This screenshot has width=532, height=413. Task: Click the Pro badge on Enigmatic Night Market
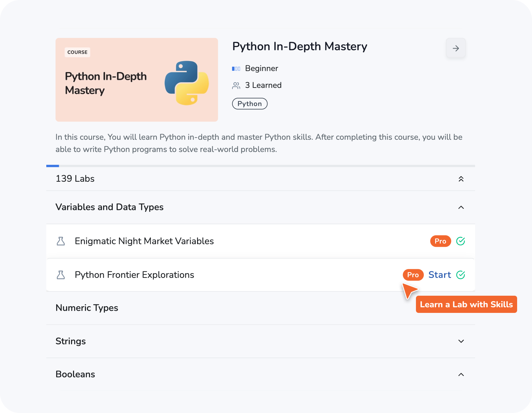[440, 241]
